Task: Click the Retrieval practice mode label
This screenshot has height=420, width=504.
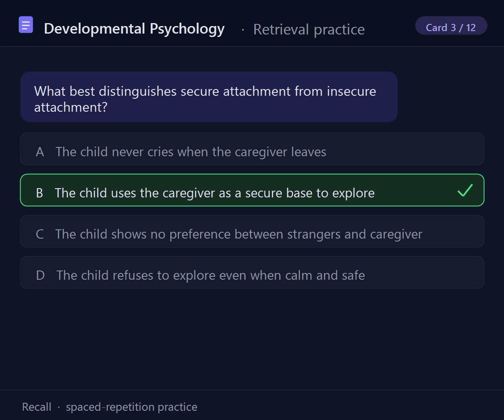Action: (309, 29)
